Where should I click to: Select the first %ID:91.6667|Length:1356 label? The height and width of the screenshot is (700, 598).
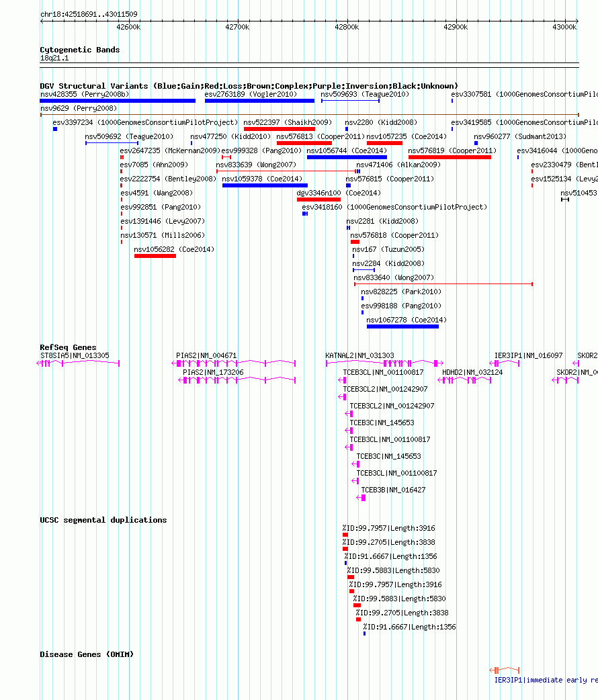(x=390, y=556)
